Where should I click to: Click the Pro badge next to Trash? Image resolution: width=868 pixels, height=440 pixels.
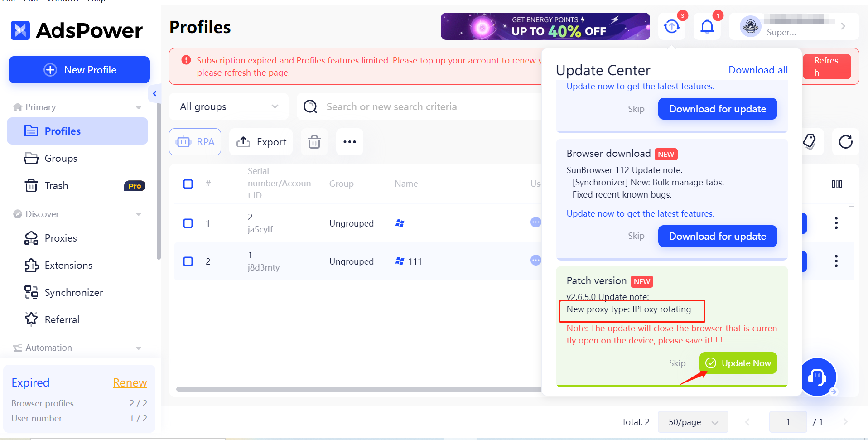[135, 186]
